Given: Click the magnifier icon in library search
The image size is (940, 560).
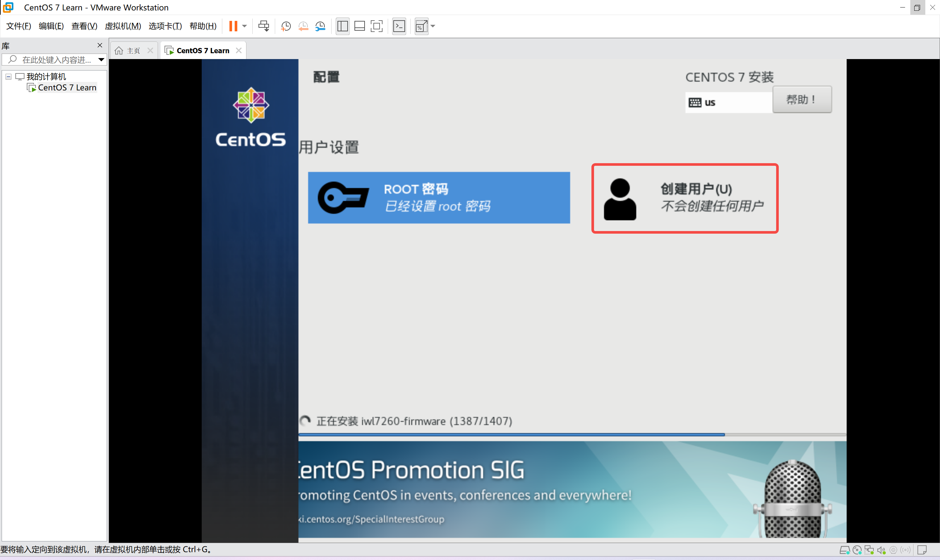Looking at the screenshot, I should [x=12, y=59].
